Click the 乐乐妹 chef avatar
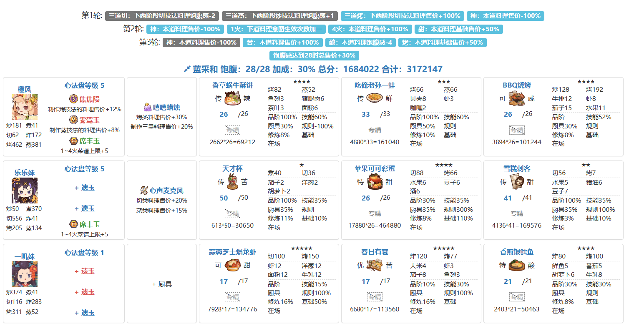The height and width of the screenshot is (326, 644). pos(25,191)
